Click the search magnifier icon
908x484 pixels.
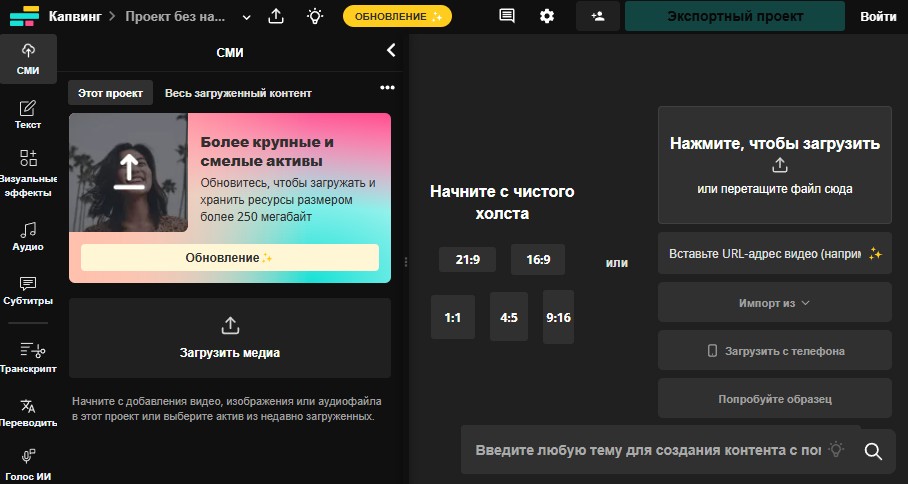tap(873, 450)
